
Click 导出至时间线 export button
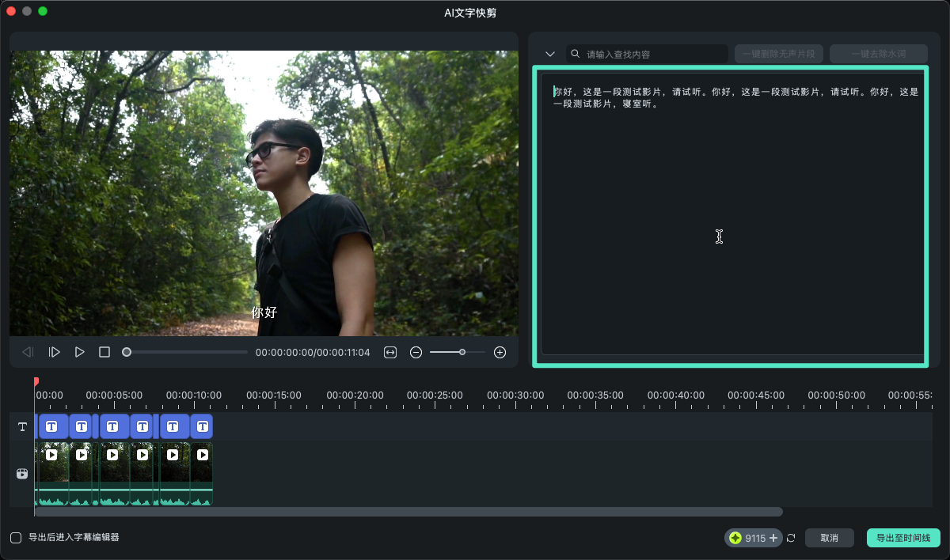click(x=902, y=538)
